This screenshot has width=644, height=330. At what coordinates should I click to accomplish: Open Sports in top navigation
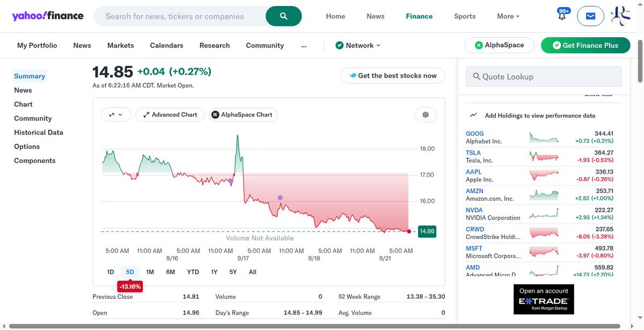click(x=465, y=16)
